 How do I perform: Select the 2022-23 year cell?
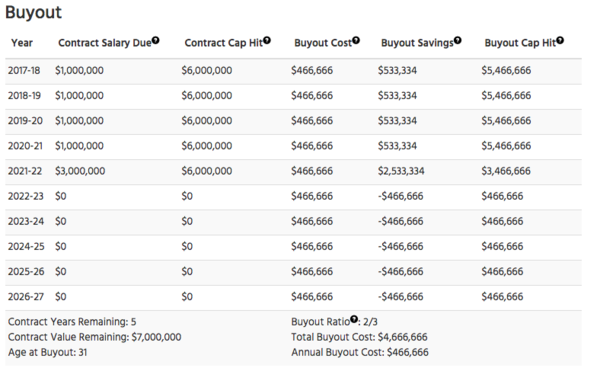26,196
